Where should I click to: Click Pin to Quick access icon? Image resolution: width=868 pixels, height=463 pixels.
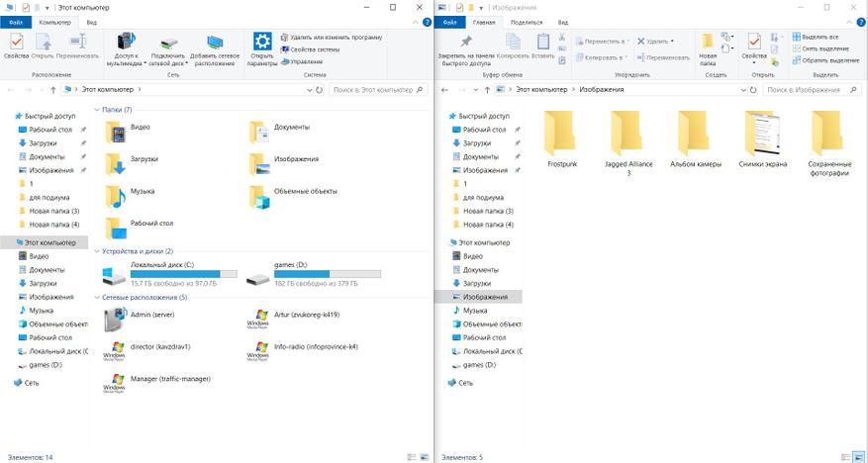point(466,42)
